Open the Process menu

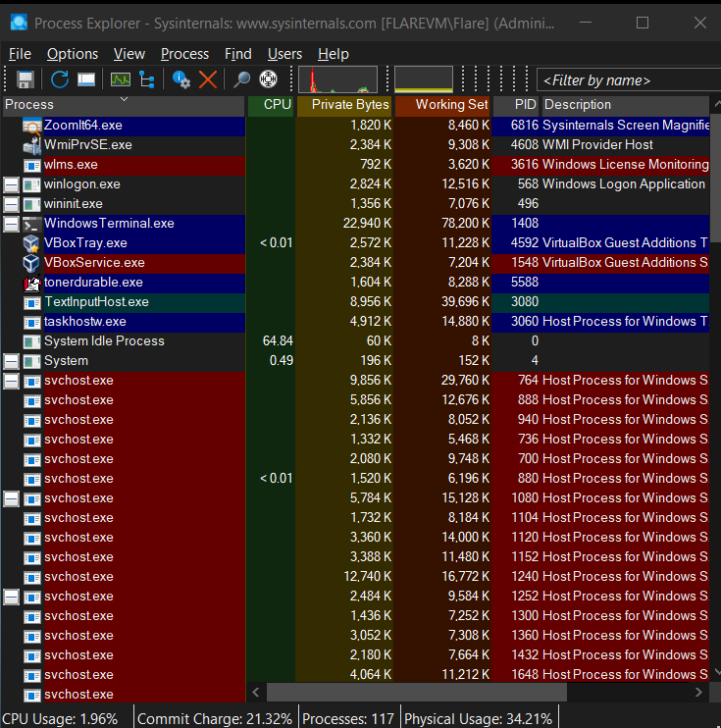[x=184, y=54]
